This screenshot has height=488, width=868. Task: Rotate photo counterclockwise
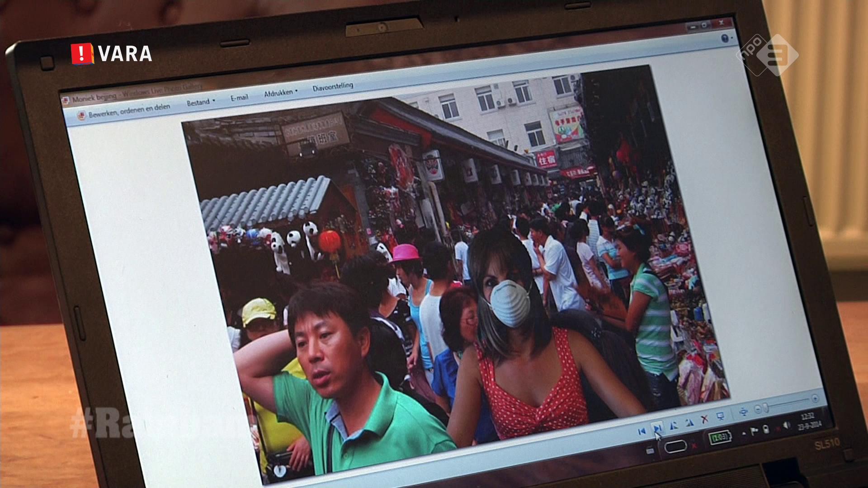(x=673, y=425)
